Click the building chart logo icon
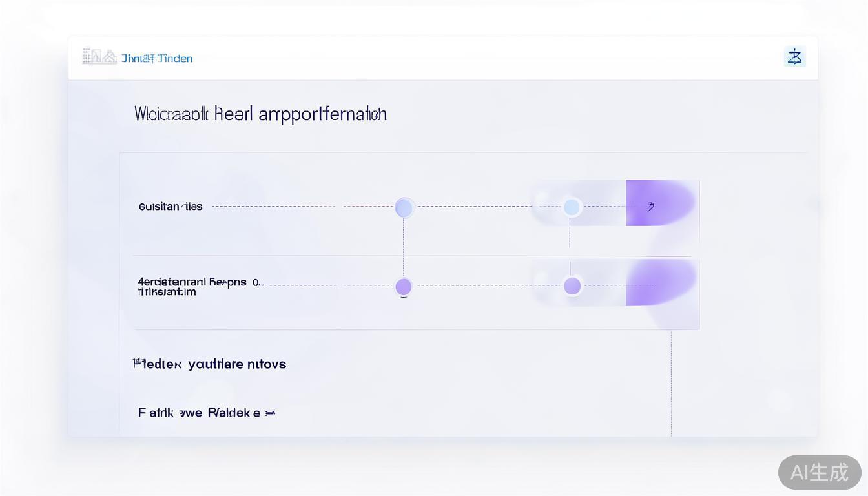Image resolution: width=868 pixels, height=496 pixels. [99, 57]
